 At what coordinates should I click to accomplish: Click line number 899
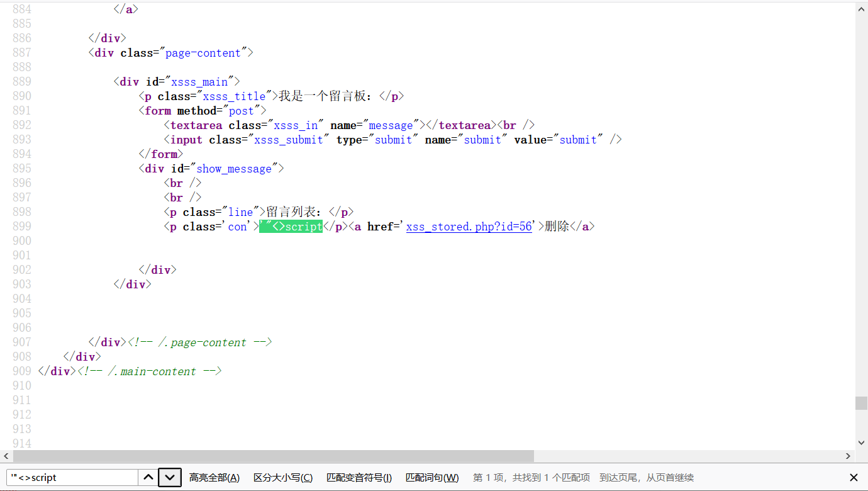tap(22, 227)
